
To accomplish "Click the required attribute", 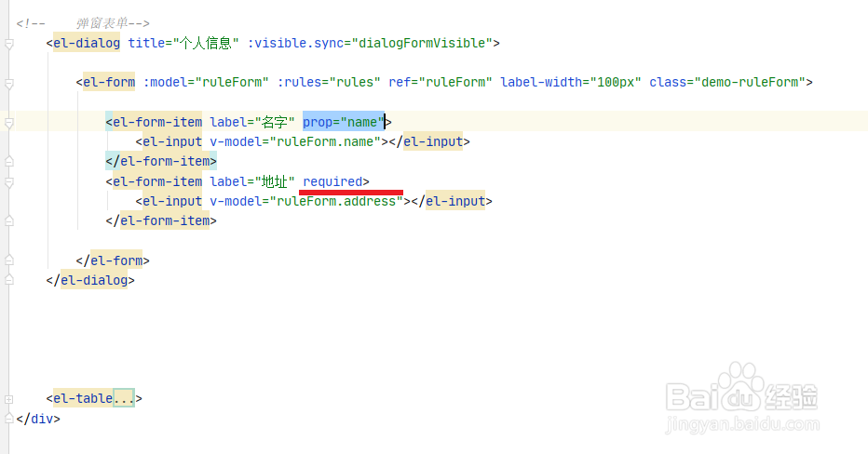I will [x=332, y=182].
